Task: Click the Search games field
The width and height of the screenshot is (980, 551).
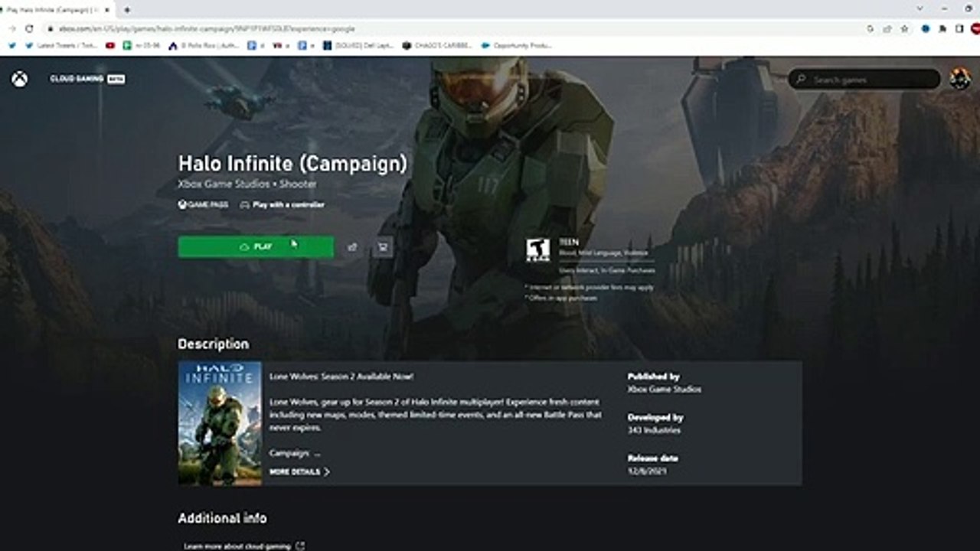Action: pos(864,80)
